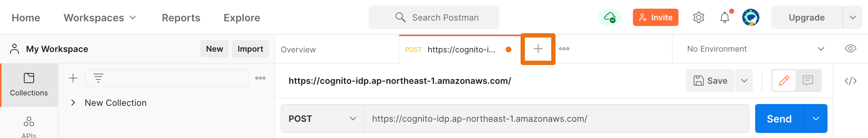Screen dimensions: 868x138
Task: Open a new request tab with plus icon
Action: (538, 49)
